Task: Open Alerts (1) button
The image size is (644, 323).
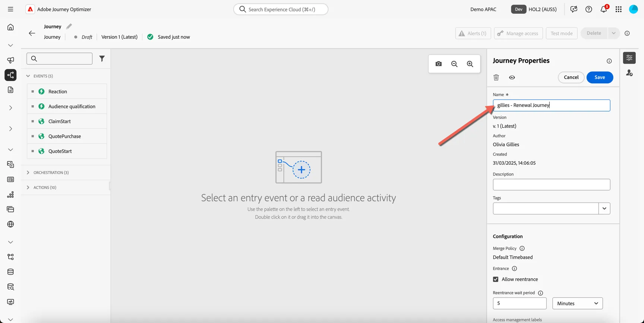Action: pos(473,33)
